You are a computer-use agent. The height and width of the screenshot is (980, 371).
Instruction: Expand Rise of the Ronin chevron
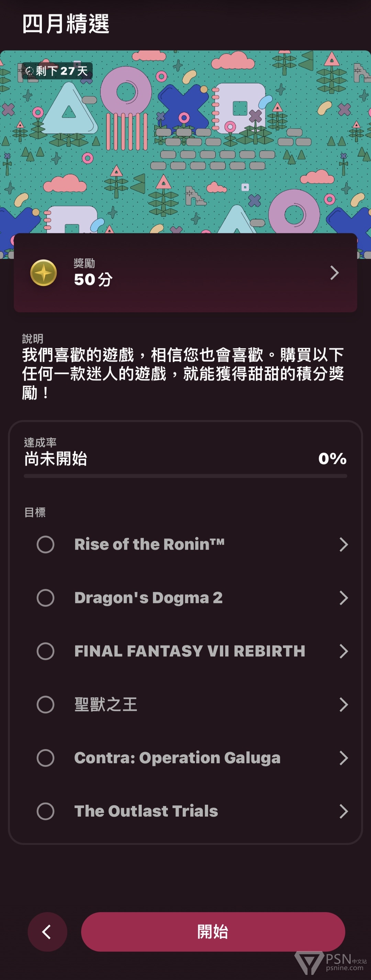coord(343,545)
